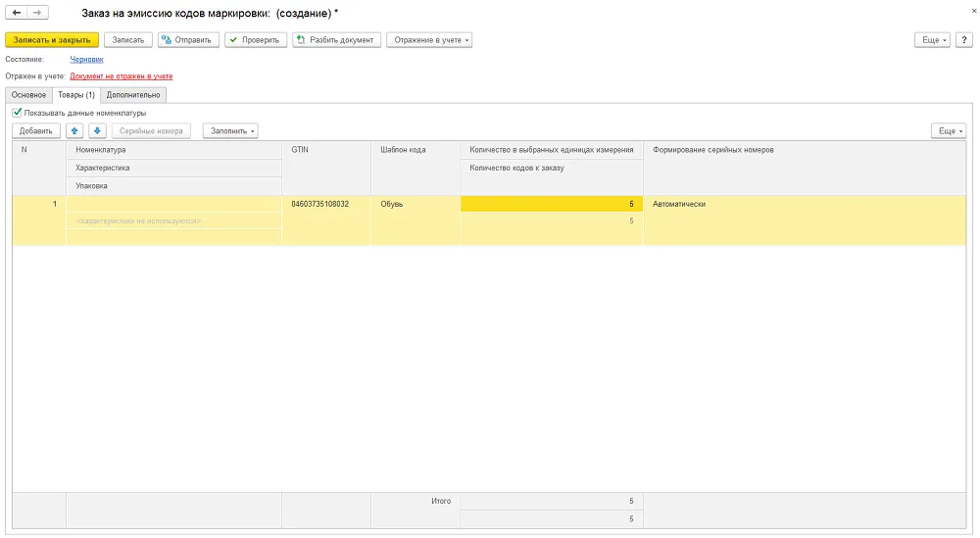980x538 pixels.
Task: Open Черновик status link
Action: [x=86, y=60]
